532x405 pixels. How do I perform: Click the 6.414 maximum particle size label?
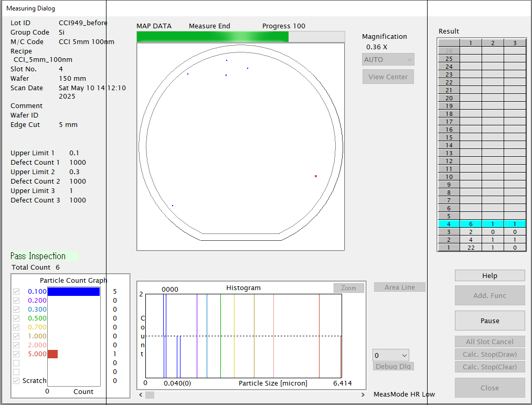[343, 383]
